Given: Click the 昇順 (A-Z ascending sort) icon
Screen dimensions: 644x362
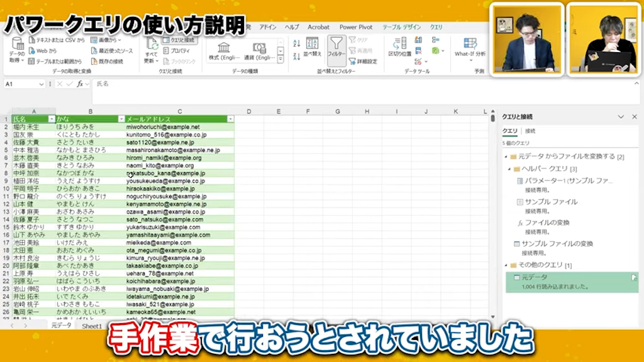Looking at the screenshot, I should (296, 43).
